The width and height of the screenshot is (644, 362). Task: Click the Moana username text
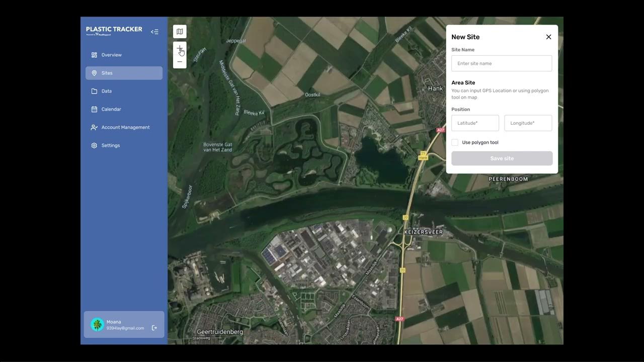coord(114,322)
